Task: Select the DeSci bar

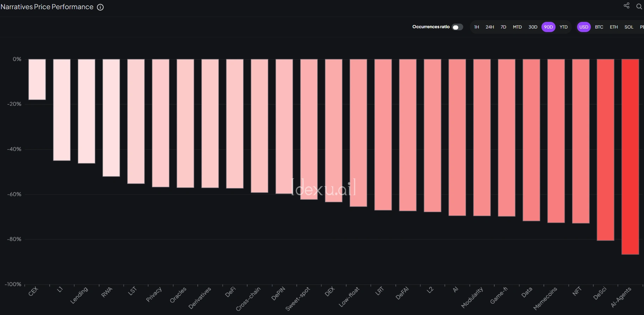Action: (606, 150)
